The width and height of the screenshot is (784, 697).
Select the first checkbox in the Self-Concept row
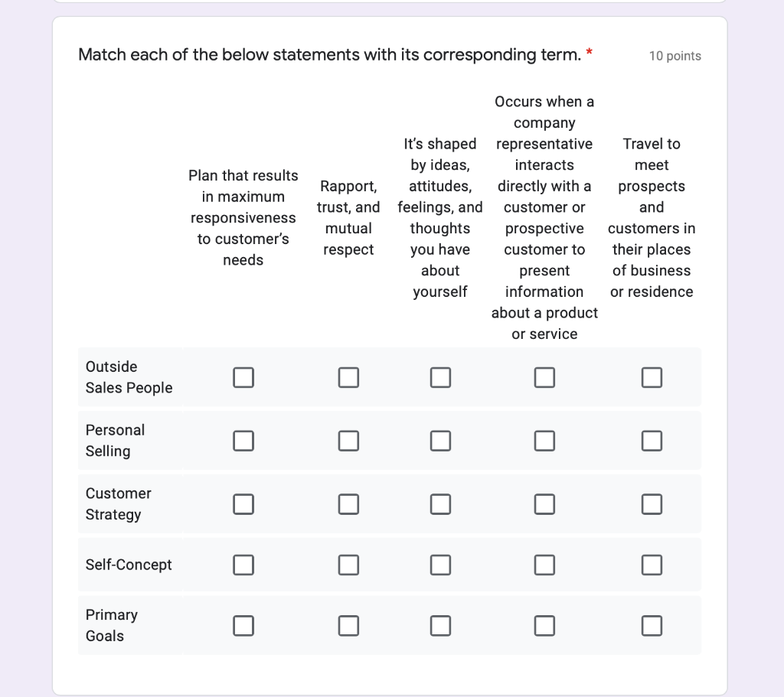click(x=243, y=565)
